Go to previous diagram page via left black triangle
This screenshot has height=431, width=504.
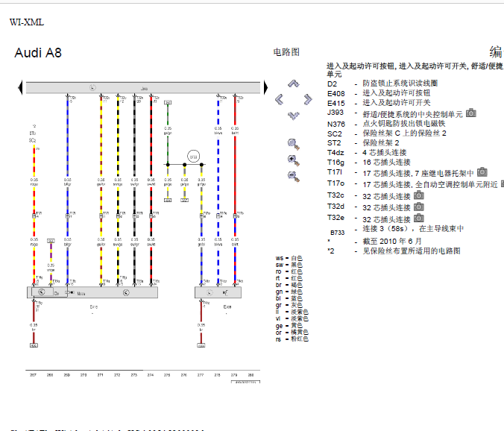(x=20, y=87)
